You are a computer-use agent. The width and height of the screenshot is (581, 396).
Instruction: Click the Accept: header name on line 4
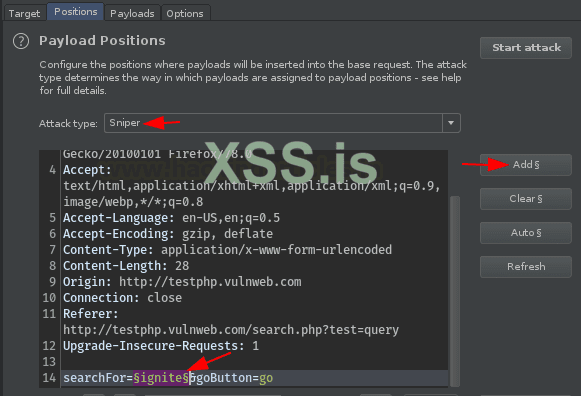tap(87, 170)
